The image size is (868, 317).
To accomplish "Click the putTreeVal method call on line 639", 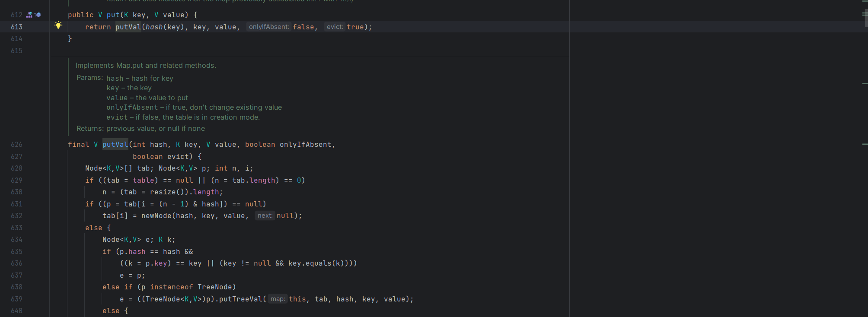I will pos(240,299).
